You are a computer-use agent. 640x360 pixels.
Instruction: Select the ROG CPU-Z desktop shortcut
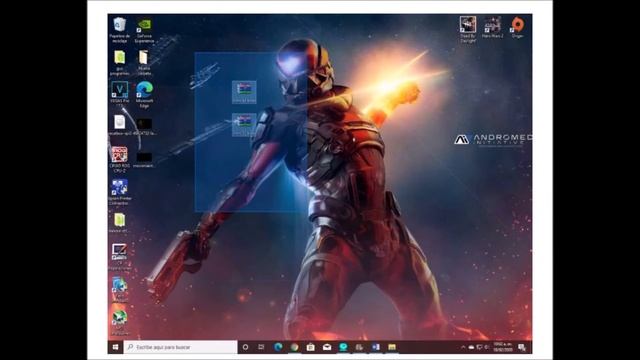120,159
